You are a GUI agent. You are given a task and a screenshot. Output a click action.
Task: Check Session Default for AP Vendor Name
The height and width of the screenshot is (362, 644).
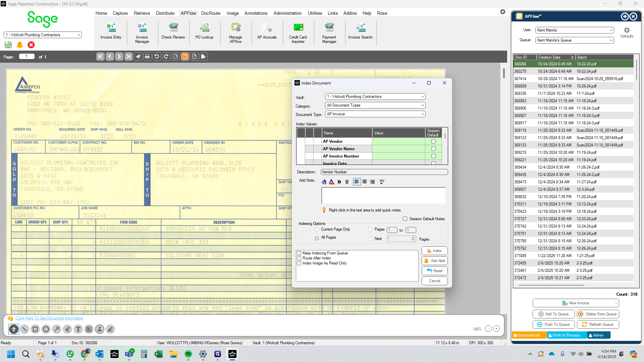pos(433,149)
